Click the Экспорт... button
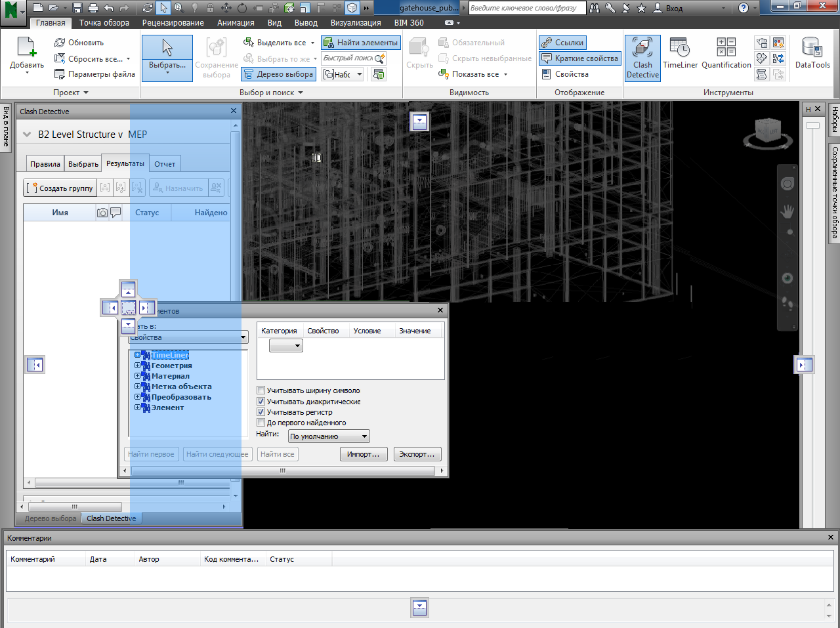The width and height of the screenshot is (840, 628). click(x=417, y=454)
